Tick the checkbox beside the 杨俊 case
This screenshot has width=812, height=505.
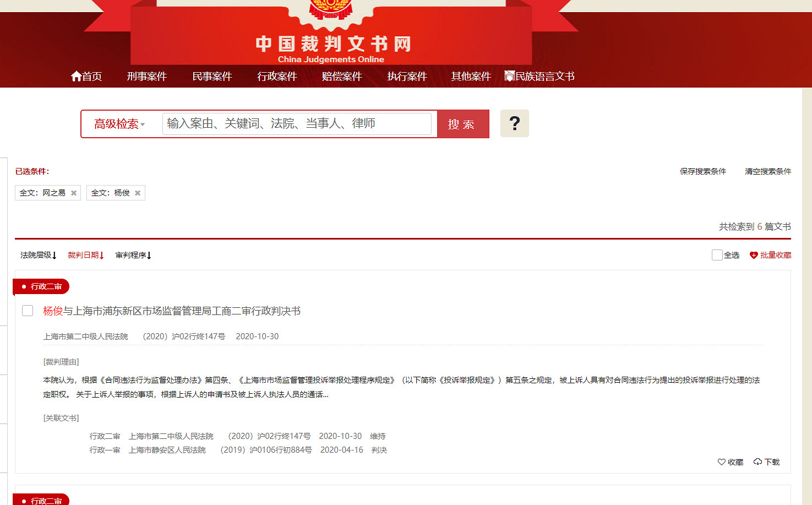pos(28,311)
